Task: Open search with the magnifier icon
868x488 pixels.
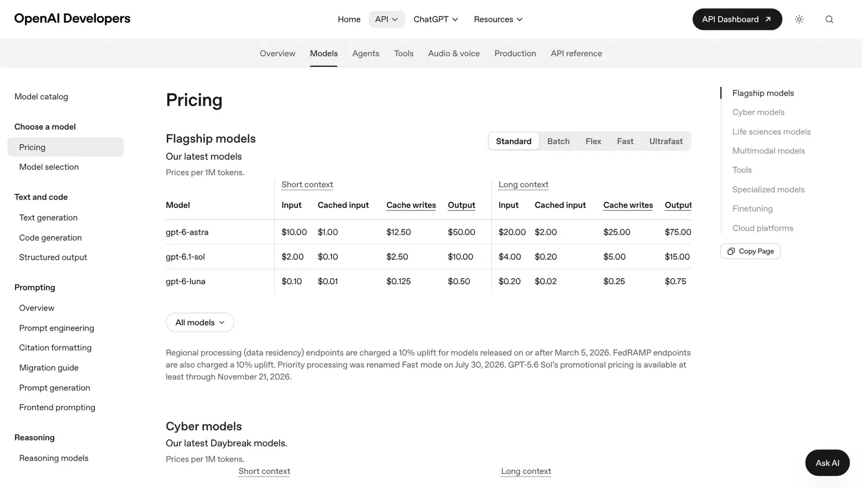Action: tap(829, 20)
